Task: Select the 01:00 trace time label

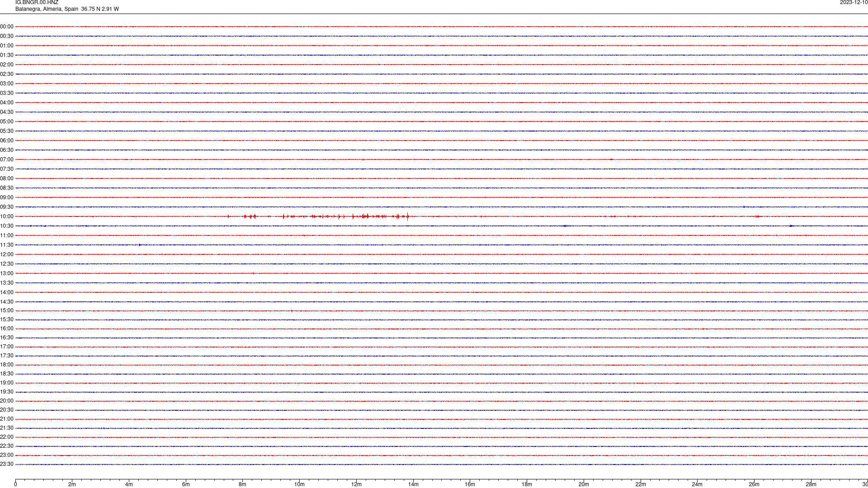Action: tap(7, 46)
